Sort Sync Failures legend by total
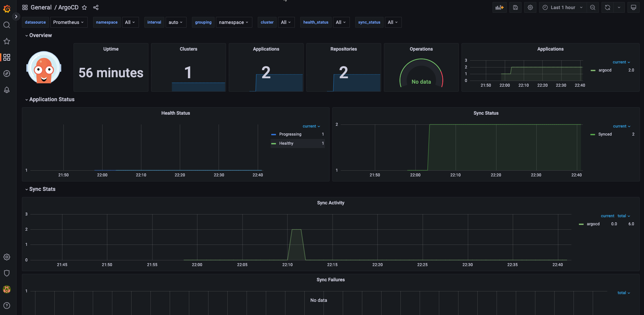Image resolution: width=644 pixels, height=315 pixels. (624, 293)
